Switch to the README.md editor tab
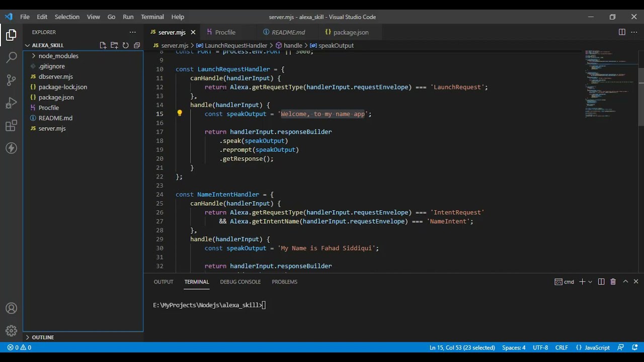 pyautogui.click(x=288, y=32)
